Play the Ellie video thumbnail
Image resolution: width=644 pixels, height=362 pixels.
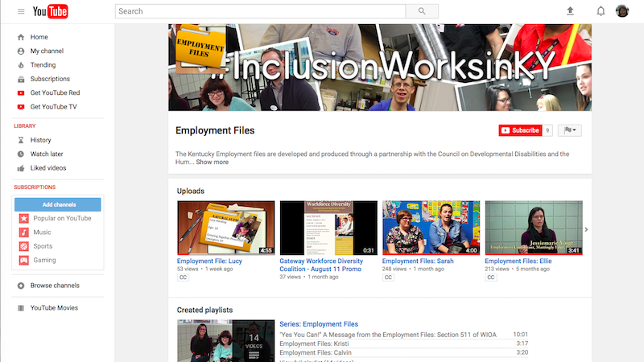pos(534,228)
